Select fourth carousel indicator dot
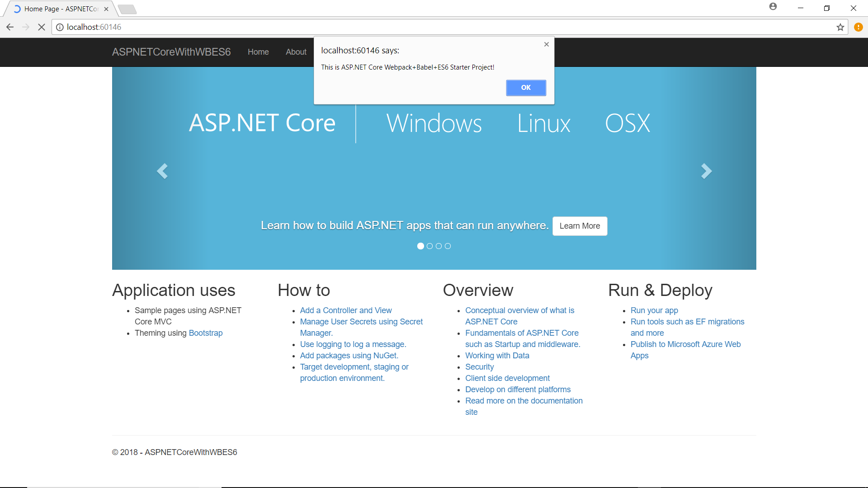This screenshot has width=868, height=488. coord(448,246)
